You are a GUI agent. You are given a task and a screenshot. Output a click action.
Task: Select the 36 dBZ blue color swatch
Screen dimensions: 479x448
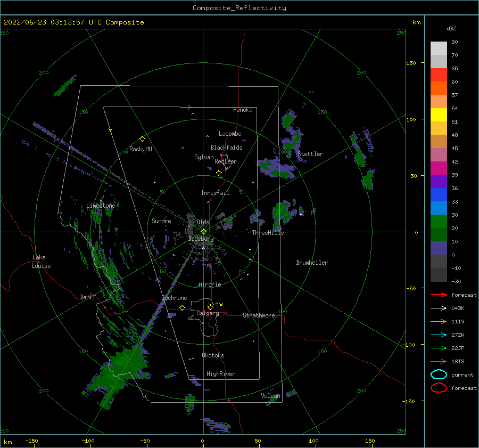coord(439,194)
